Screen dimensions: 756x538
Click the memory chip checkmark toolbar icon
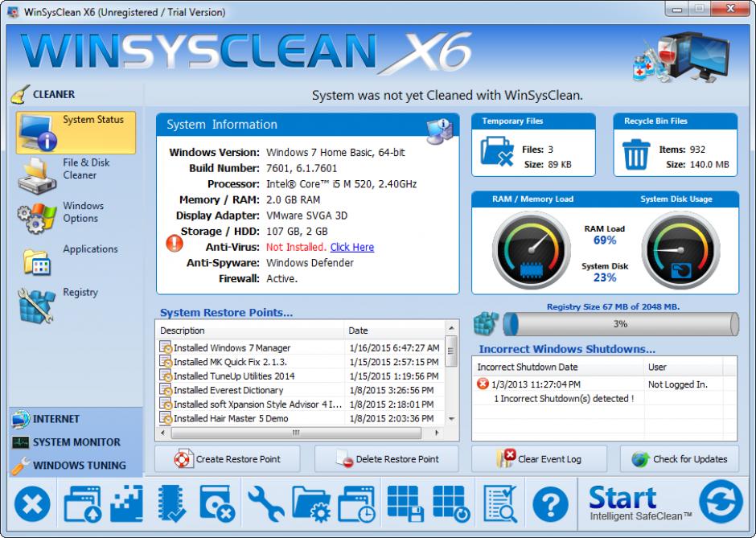[x=172, y=504]
